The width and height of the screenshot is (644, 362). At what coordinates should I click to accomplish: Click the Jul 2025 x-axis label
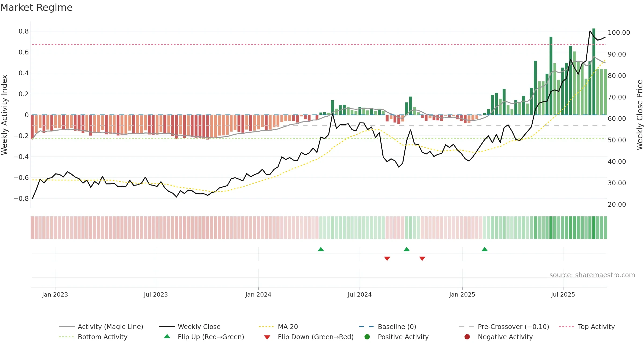[x=563, y=295]
